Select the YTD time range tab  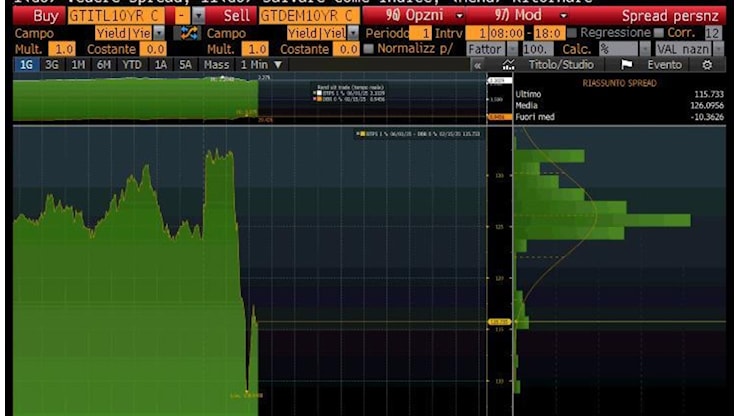[x=132, y=65]
